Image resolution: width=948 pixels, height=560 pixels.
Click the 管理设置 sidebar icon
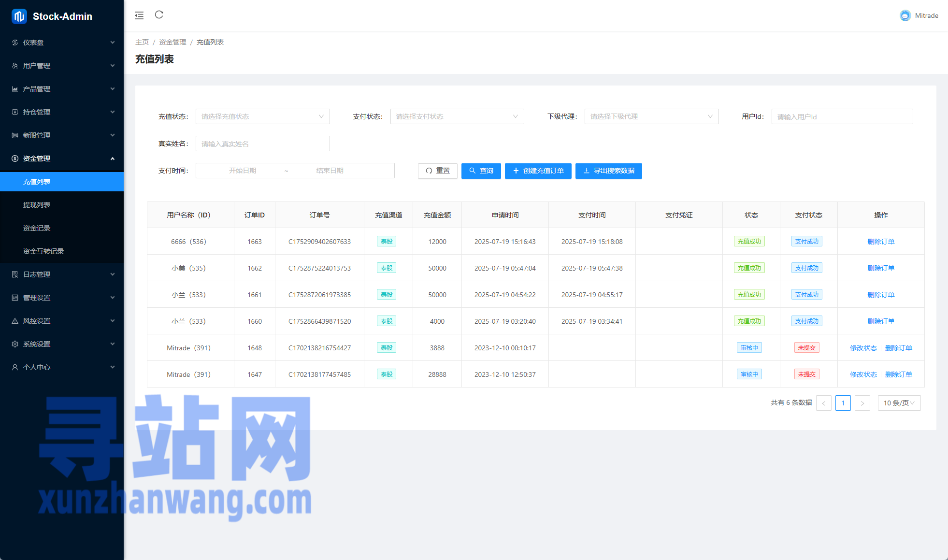pos(15,298)
